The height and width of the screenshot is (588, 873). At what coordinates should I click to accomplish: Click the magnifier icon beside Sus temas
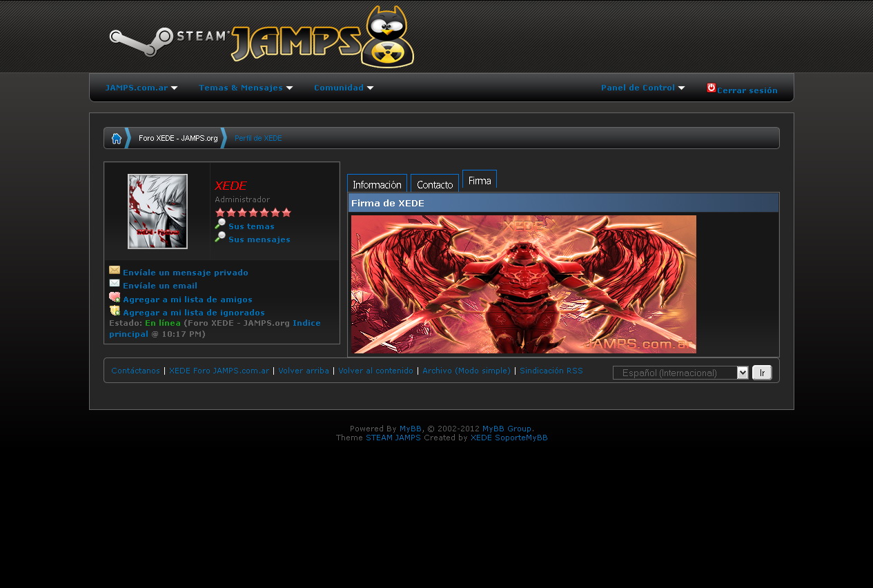(x=220, y=224)
